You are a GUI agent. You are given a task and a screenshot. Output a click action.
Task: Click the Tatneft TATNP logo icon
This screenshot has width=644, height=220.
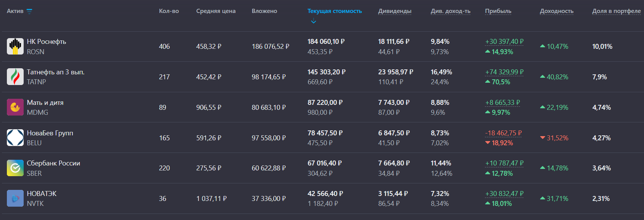(15, 77)
